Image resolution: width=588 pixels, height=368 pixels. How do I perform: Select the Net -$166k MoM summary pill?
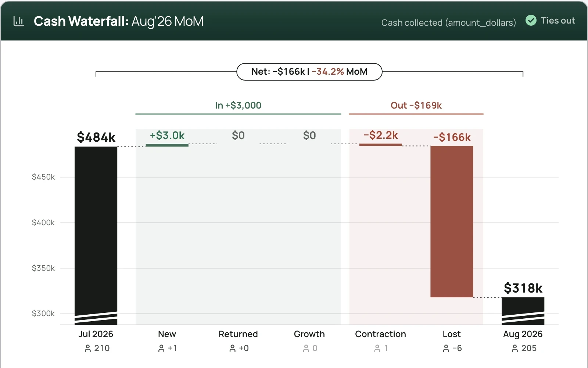click(309, 72)
